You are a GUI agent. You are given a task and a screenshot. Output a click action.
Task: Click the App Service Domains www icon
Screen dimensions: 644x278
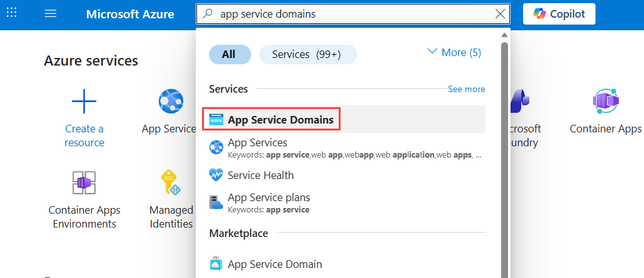tap(216, 120)
